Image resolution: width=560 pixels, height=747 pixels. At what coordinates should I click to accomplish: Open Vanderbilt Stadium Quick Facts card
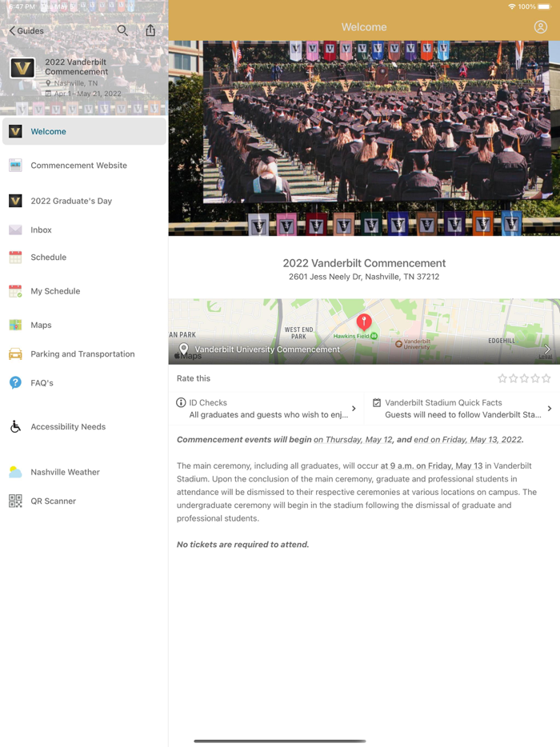tap(462, 408)
